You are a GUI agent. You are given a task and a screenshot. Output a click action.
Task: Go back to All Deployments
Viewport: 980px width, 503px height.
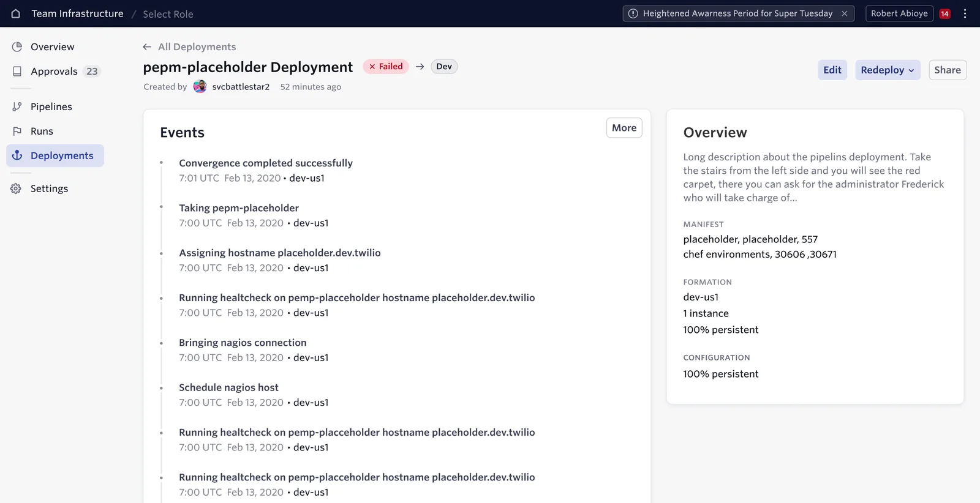pos(197,47)
